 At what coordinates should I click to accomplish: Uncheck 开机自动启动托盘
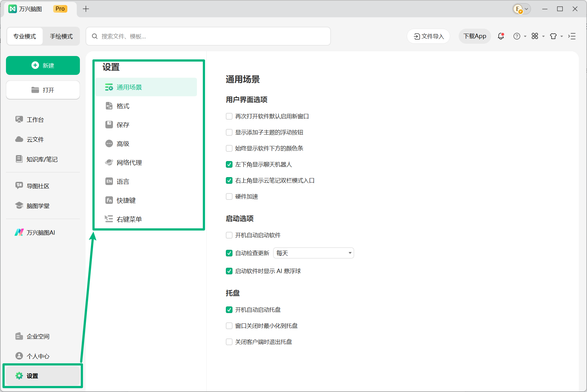[229, 310]
